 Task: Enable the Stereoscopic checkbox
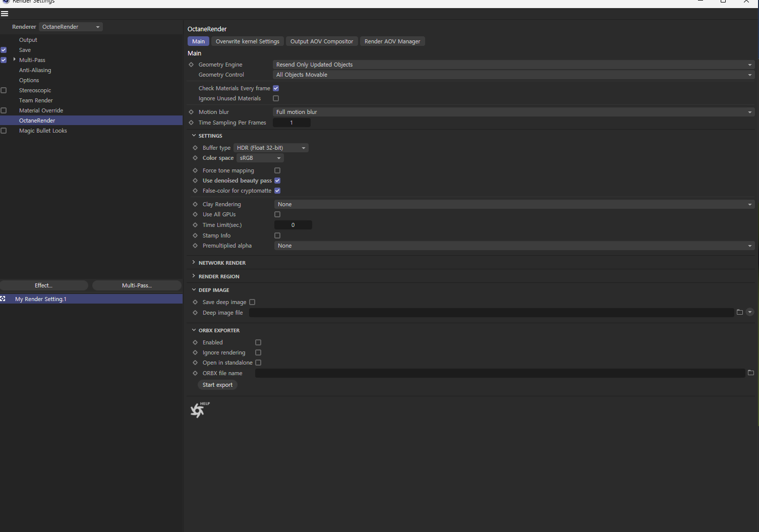click(4, 90)
